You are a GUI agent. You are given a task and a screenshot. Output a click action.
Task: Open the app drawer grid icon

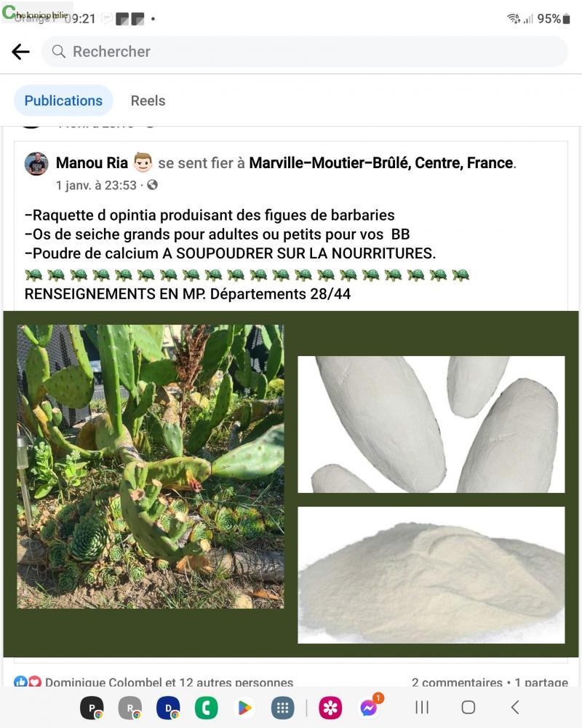click(283, 708)
